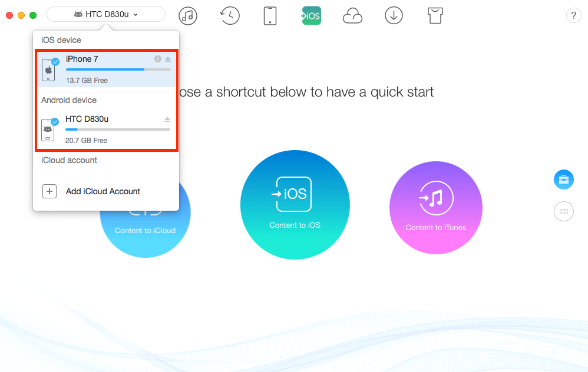Screen dimensions: 588x372
Task: Click HTC D830u storage bar
Action: [118, 129]
